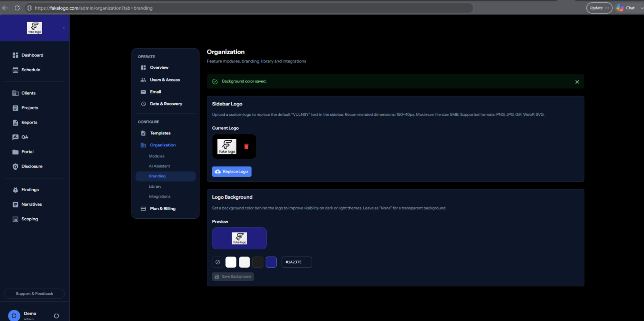This screenshot has width=644, height=321.
Task: Click the Findings bug icon
Action: tap(15, 190)
